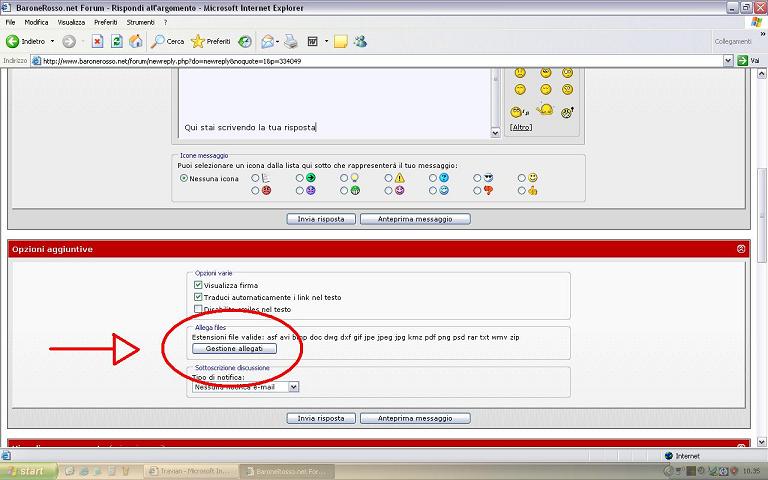Screen dimensions: 768x480
Task: Open the Visualizza menu
Action: (x=71, y=21)
